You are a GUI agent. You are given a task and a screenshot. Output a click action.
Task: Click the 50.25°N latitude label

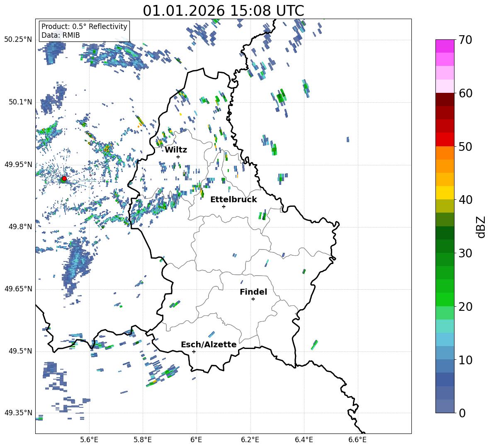click(x=18, y=40)
